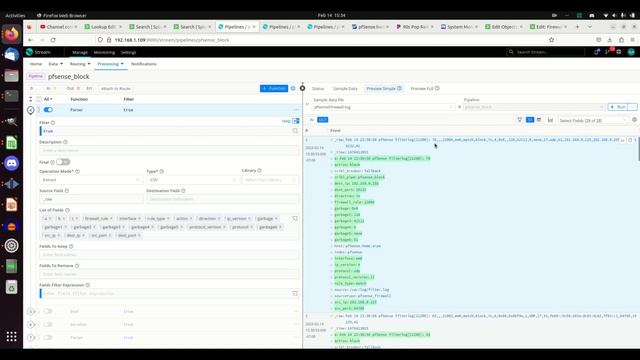This screenshot has width=640, height=360.
Task: Open the Sample Data File dropdown
Action: [384, 107]
